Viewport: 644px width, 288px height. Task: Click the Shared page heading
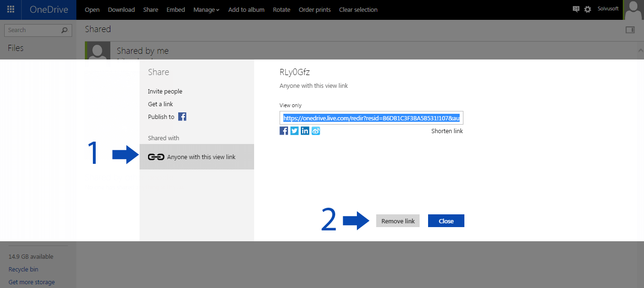(98, 29)
